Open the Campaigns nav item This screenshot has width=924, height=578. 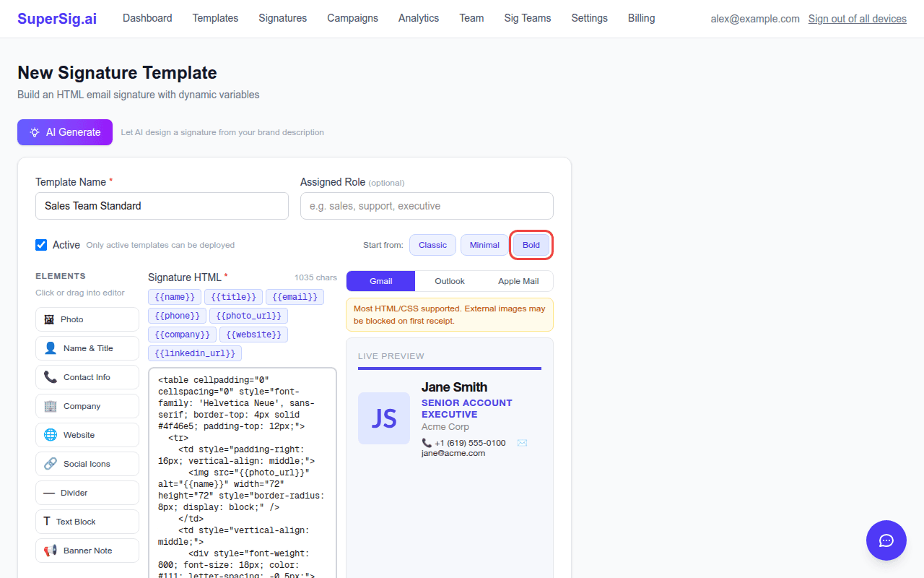pos(352,18)
